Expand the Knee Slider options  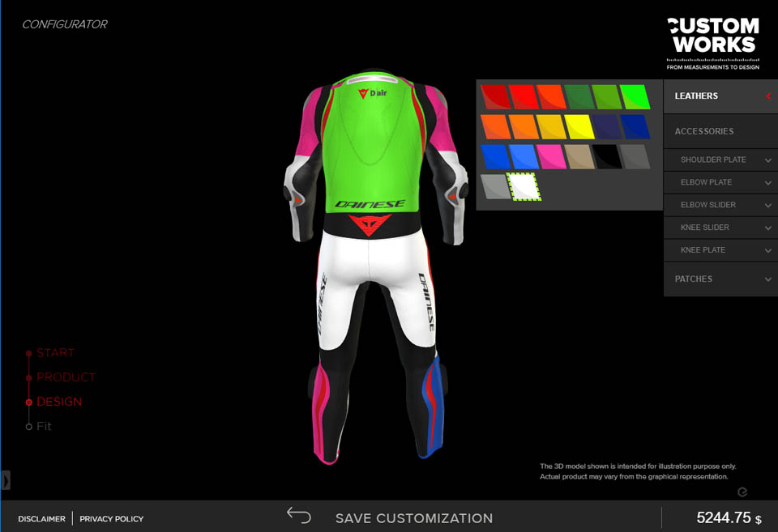point(720,228)
